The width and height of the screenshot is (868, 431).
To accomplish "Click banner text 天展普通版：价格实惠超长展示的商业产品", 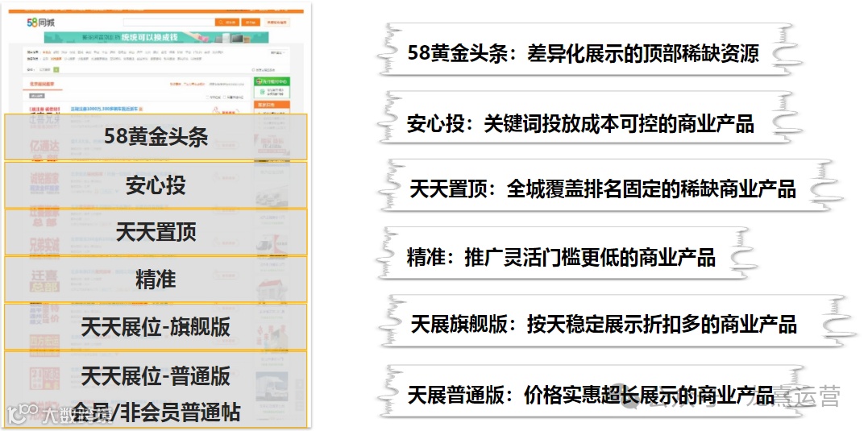I will point(591,395).
